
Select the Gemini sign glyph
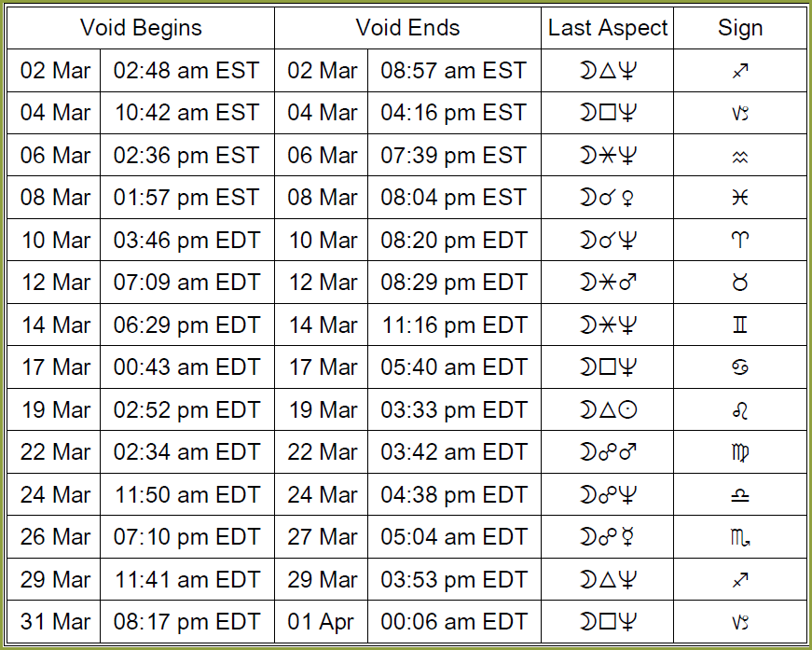click(x=740, y=325)
